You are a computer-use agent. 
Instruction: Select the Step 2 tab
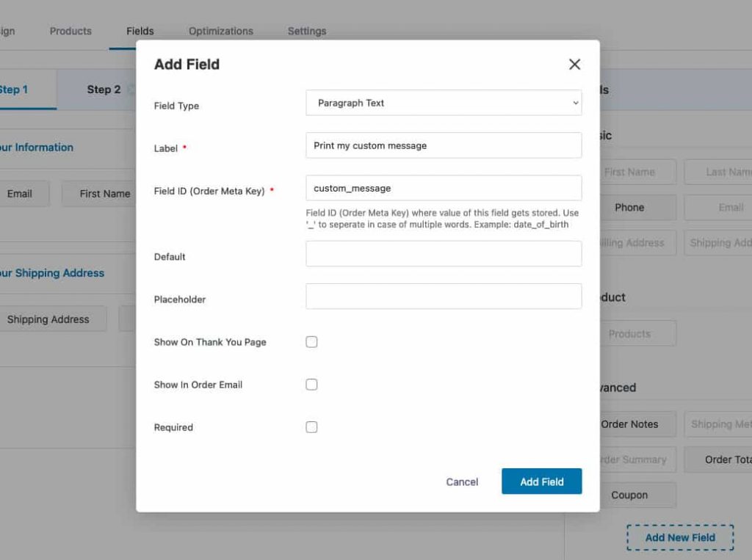pos(104,90)
